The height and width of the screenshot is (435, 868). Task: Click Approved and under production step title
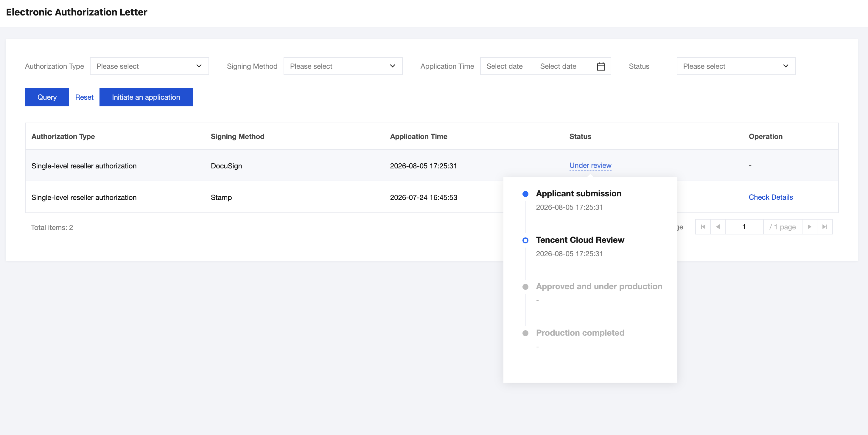click(x=599, y=287)
